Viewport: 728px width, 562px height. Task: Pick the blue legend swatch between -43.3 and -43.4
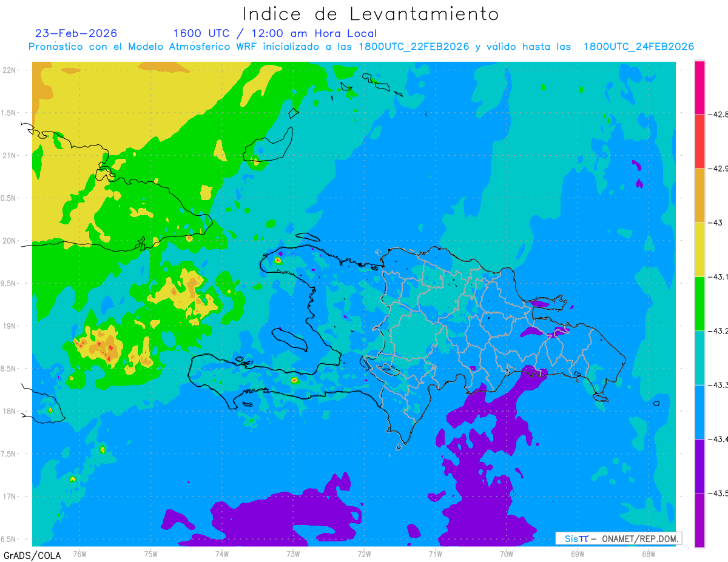pyautogui.click(x=699, y=412)
